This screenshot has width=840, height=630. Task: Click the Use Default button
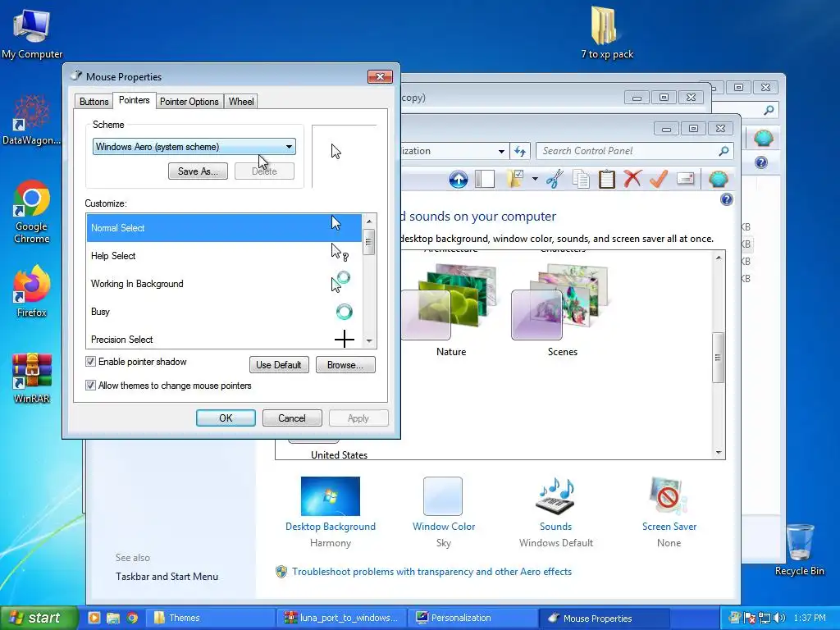(x=279, y=365)
